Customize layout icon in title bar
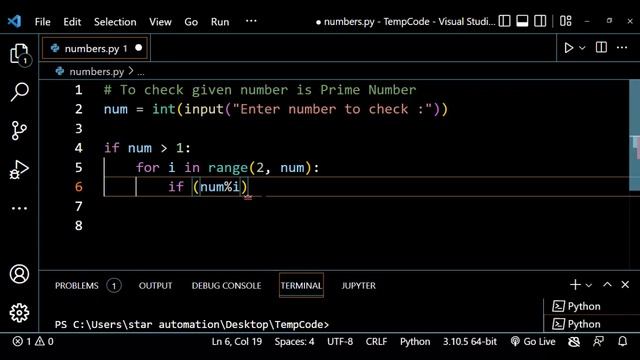This screenshot has width=640, height=360. 566,21
